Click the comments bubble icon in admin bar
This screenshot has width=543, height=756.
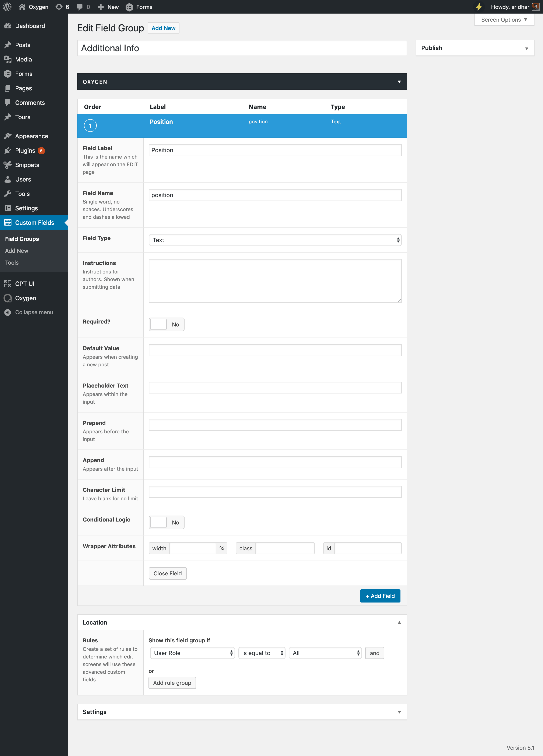tap(79, 7)
